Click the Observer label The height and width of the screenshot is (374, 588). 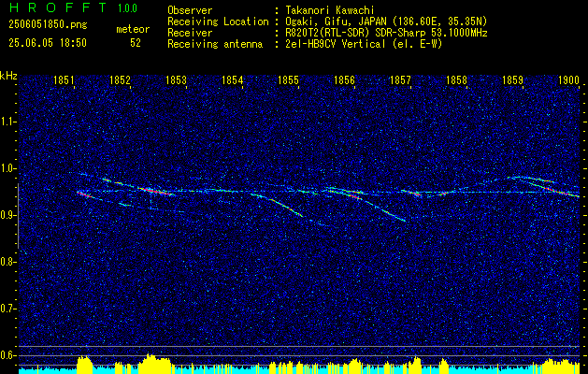tap(190, 10)
